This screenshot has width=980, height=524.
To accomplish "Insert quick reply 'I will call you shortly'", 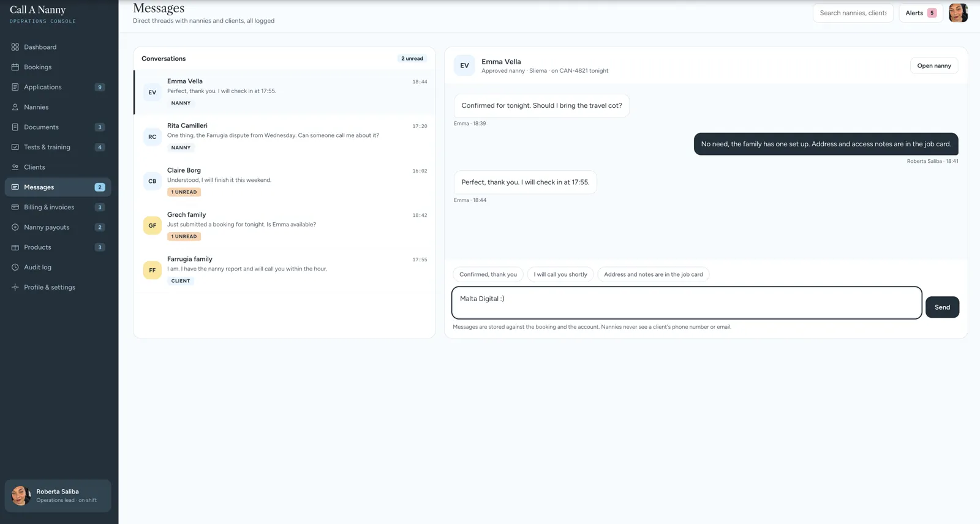I will click(560, 274).
